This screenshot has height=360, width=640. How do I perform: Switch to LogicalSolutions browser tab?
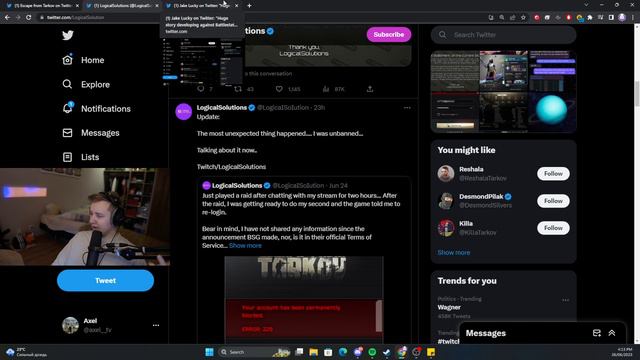coord(122,6)
